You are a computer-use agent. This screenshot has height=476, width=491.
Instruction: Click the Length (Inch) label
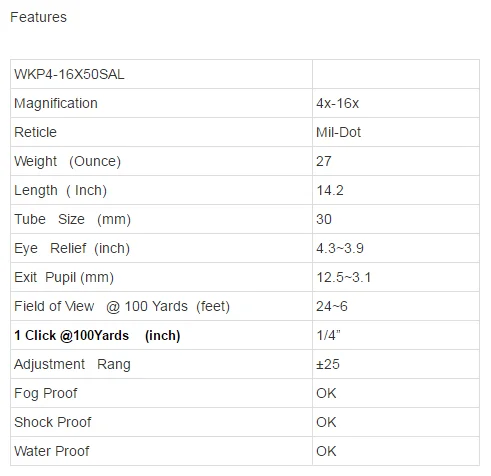(x=60, y=190)
